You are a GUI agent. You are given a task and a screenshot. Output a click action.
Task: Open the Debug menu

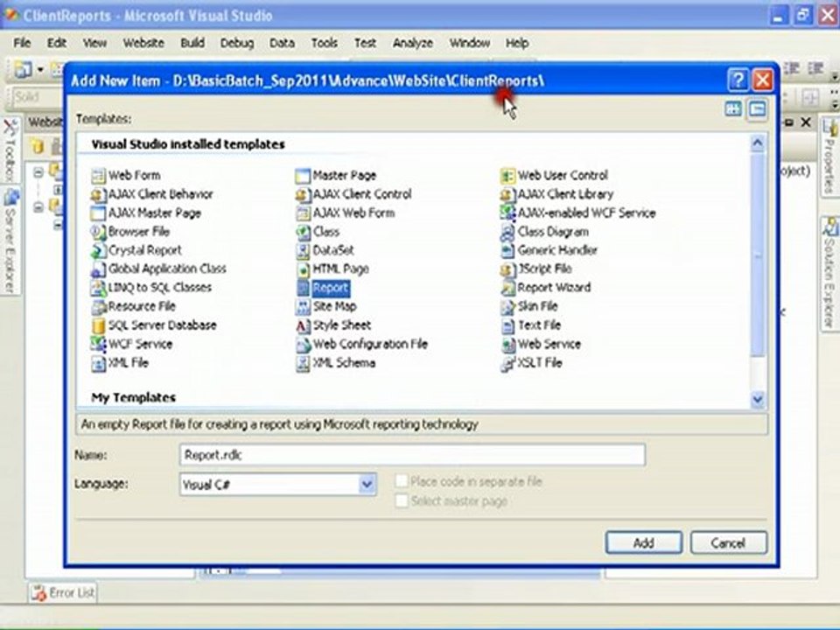[237, 43]
